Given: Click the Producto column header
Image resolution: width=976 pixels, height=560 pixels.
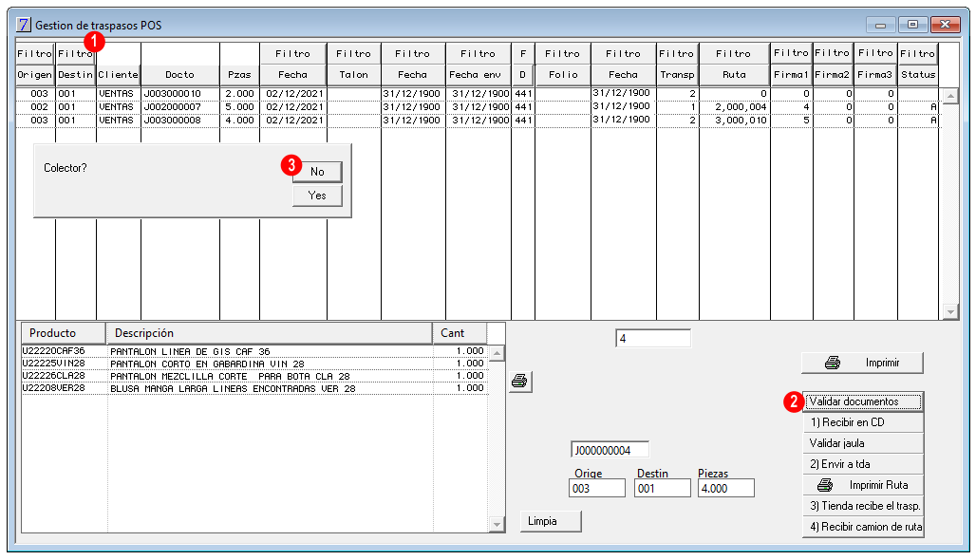Looking at the screenshot, I should point(63,333).
